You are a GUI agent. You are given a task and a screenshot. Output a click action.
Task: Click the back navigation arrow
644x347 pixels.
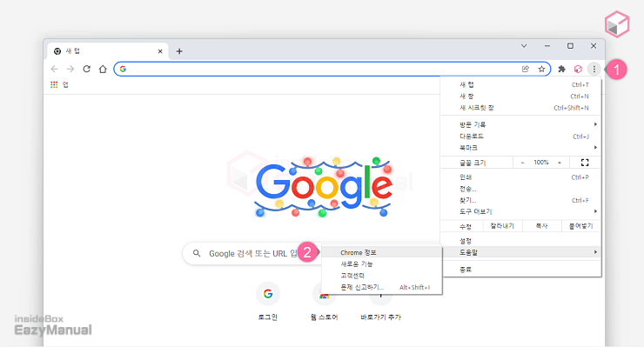click(55, 69)
